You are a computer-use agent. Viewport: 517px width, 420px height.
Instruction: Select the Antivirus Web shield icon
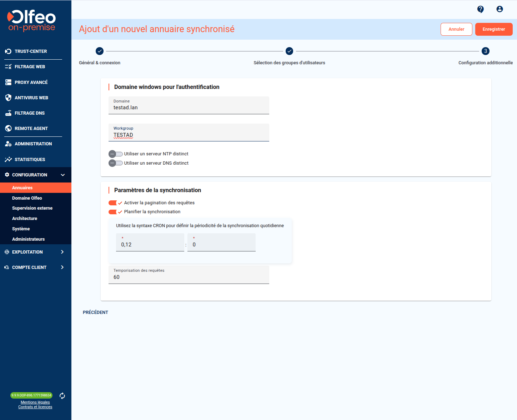point(8,98)
